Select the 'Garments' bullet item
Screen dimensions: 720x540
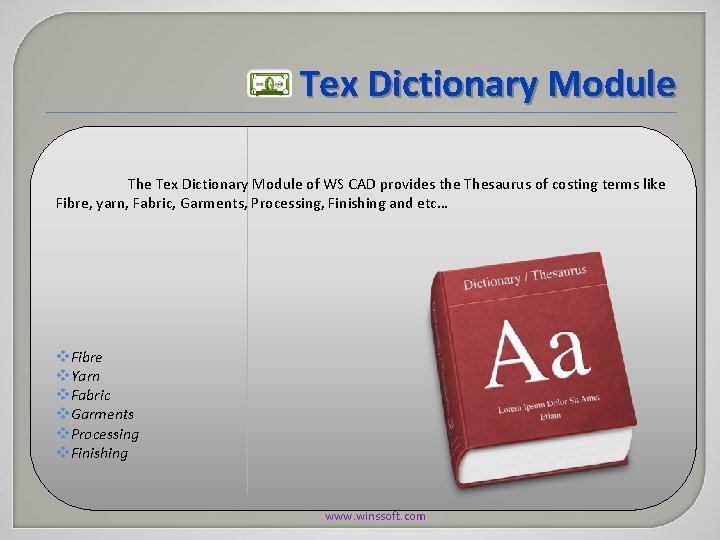click(95, 414)
